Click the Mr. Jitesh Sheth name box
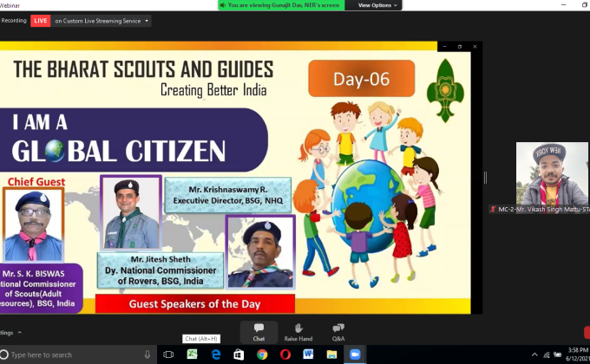The height and width of the screenshot is (364, 590). (x=161, y=270)
